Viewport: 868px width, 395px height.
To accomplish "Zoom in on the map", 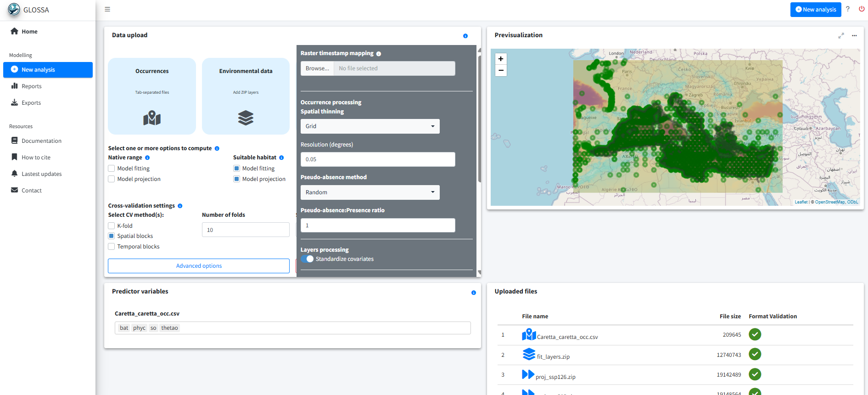I will point(501,59).
